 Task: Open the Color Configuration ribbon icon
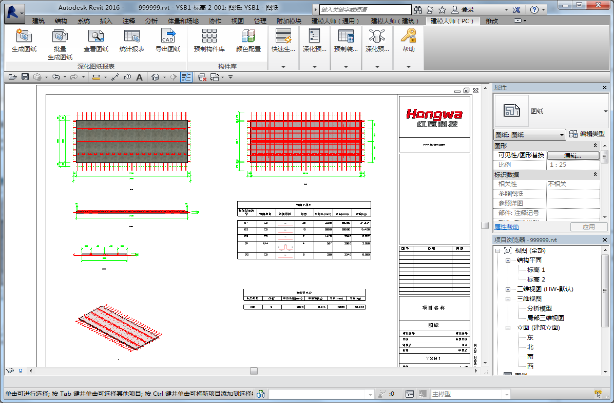[x=248, y=36]
